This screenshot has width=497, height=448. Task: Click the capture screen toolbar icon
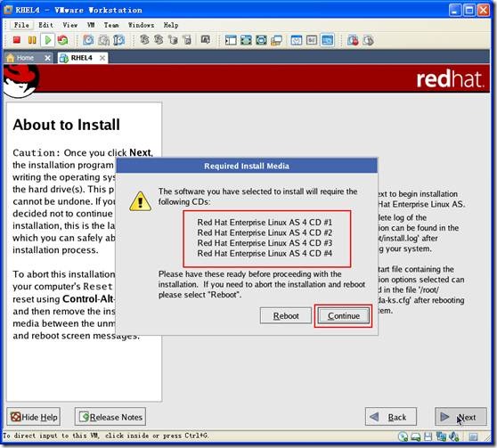coord(206,40)
